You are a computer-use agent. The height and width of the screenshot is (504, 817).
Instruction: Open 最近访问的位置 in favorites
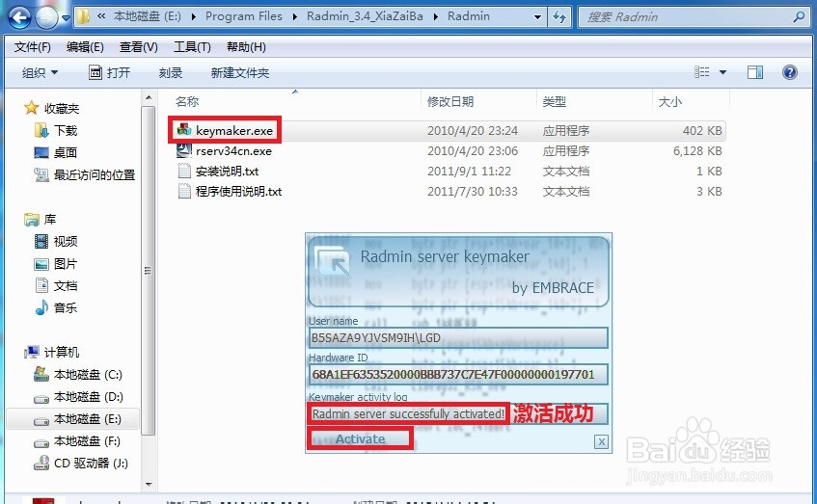95,175
